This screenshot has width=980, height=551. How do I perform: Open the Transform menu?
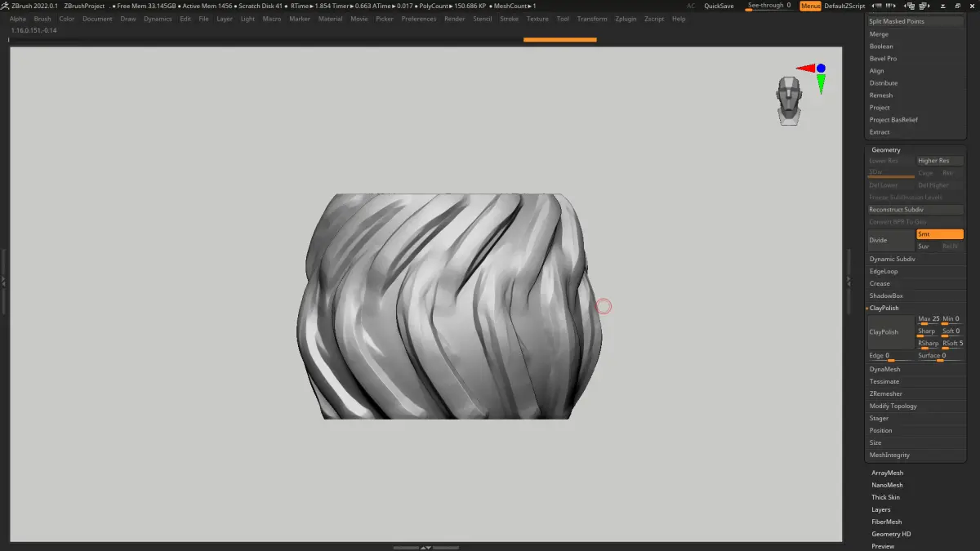[x=591, y=19]
